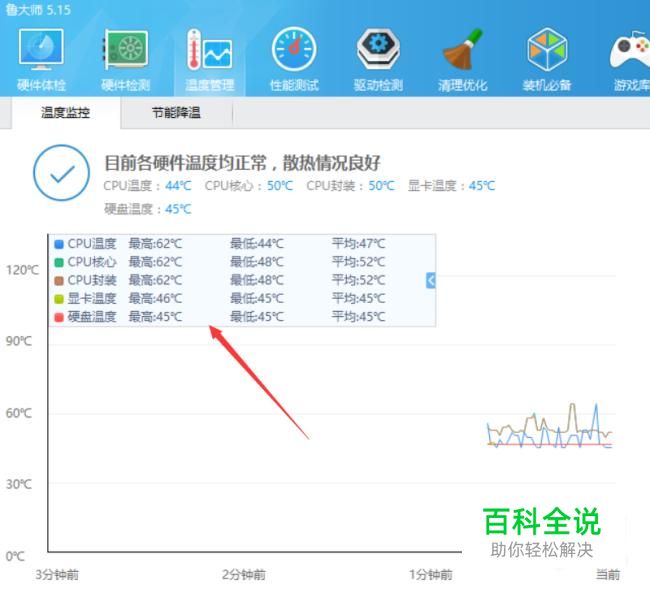650x593 pixels.
Task: Click 最高:46℃ in the 显卡温度 row
Action: [155, 299]
